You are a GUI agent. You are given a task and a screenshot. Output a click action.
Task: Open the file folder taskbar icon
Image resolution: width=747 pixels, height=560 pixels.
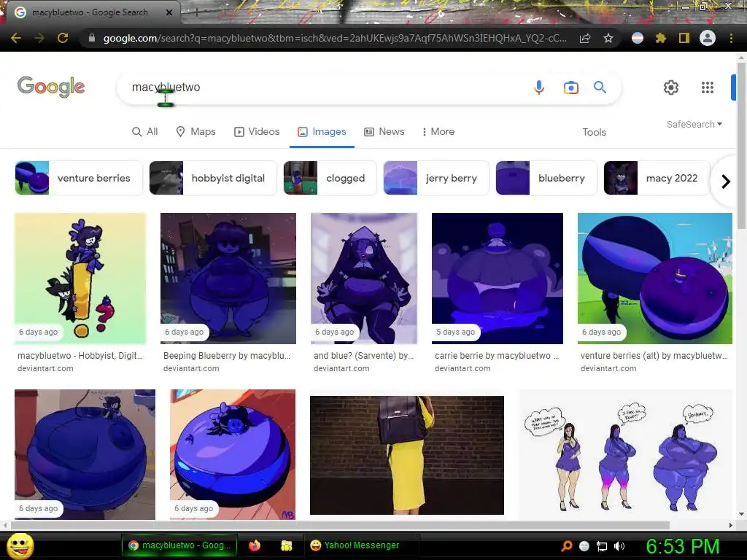[x=286, y=545]
